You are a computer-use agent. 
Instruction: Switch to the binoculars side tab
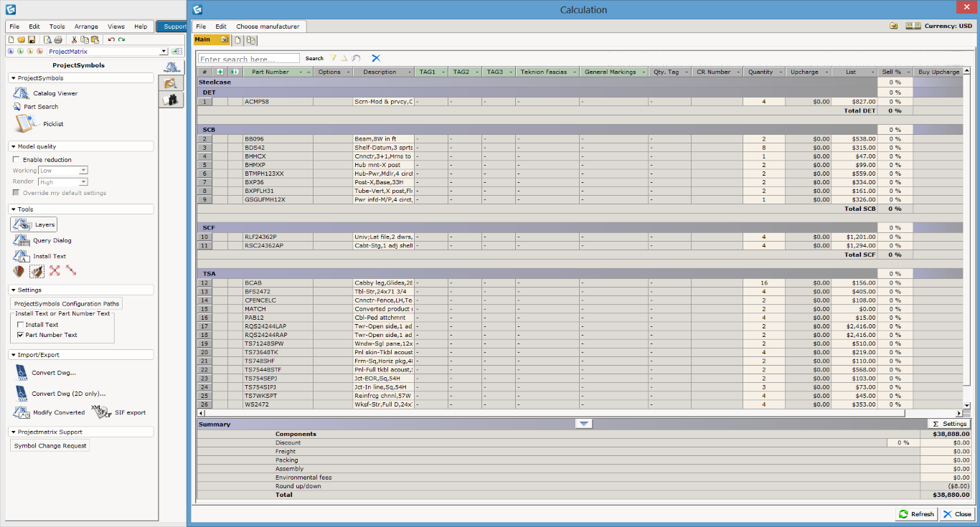170,100
